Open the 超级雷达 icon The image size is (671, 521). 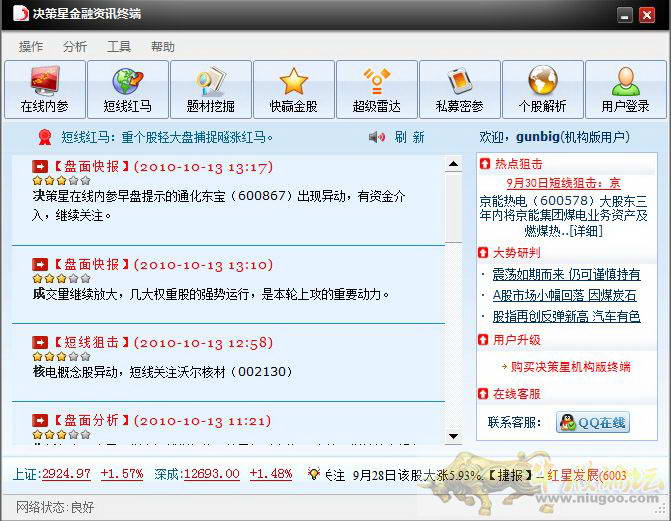377,89
